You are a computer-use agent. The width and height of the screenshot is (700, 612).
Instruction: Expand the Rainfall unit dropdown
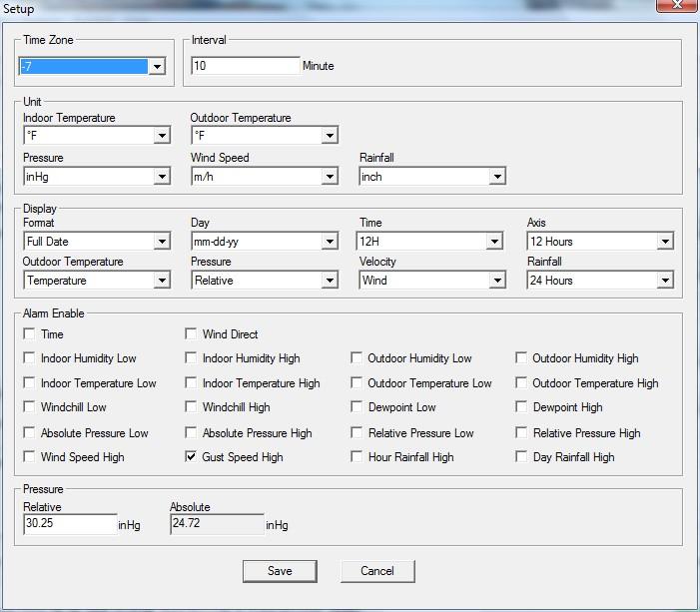pyautogui.click(x=497, y=177)
